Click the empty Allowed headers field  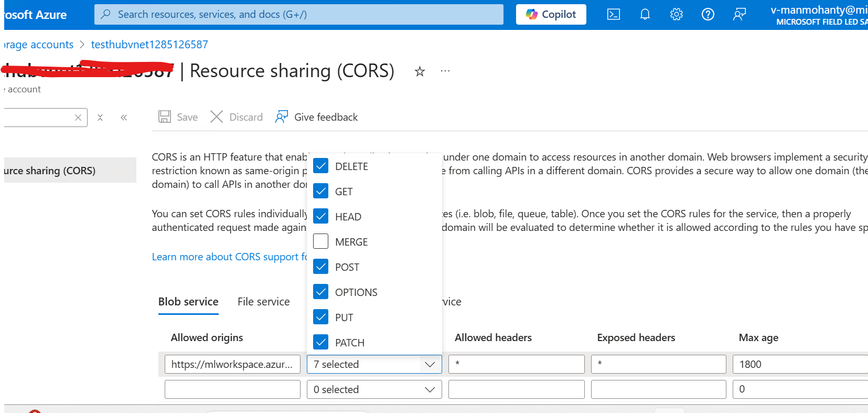[517, 389]
